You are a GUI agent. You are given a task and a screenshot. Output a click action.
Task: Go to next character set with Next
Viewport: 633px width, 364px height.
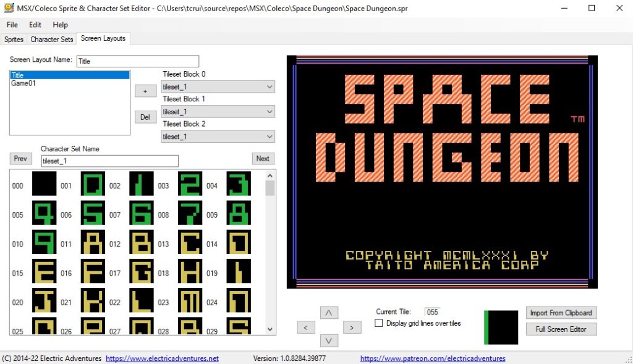(263, 159)
